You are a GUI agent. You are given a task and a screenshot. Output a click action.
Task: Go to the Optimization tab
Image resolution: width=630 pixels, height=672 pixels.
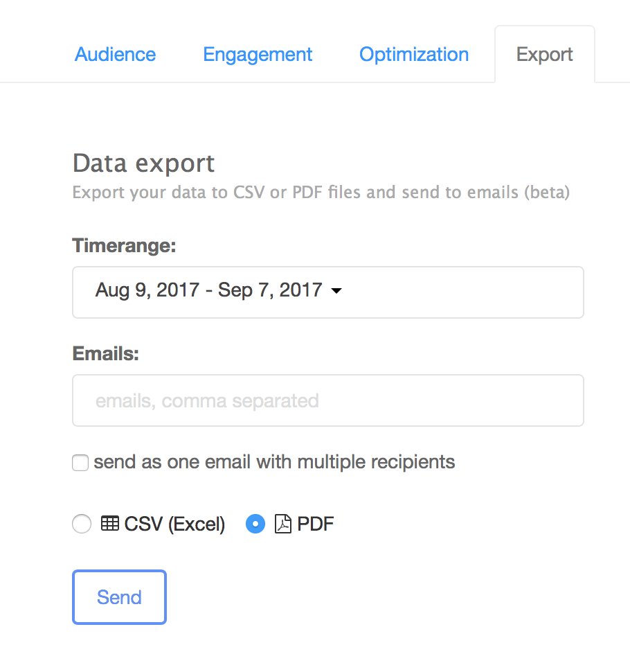[414, 55]
